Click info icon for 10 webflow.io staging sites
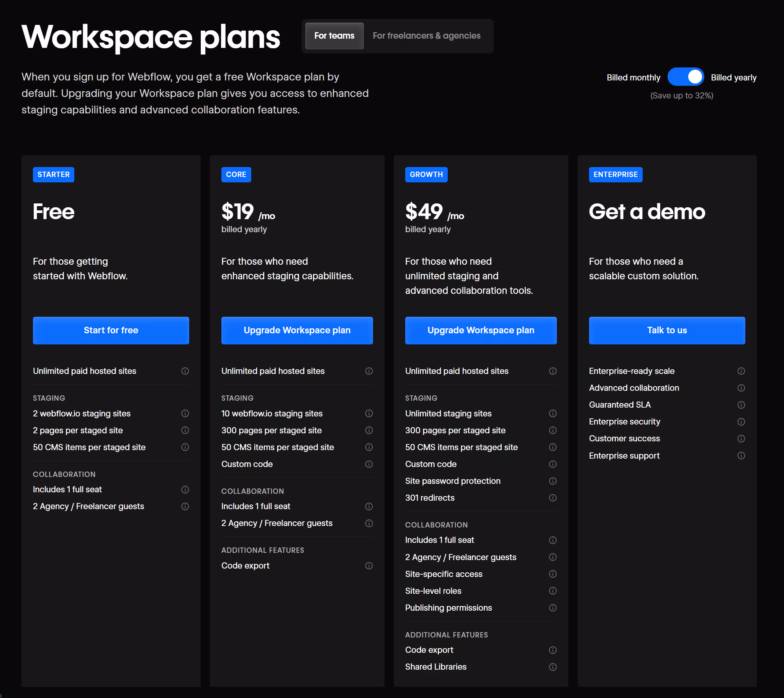 [368, 413]
